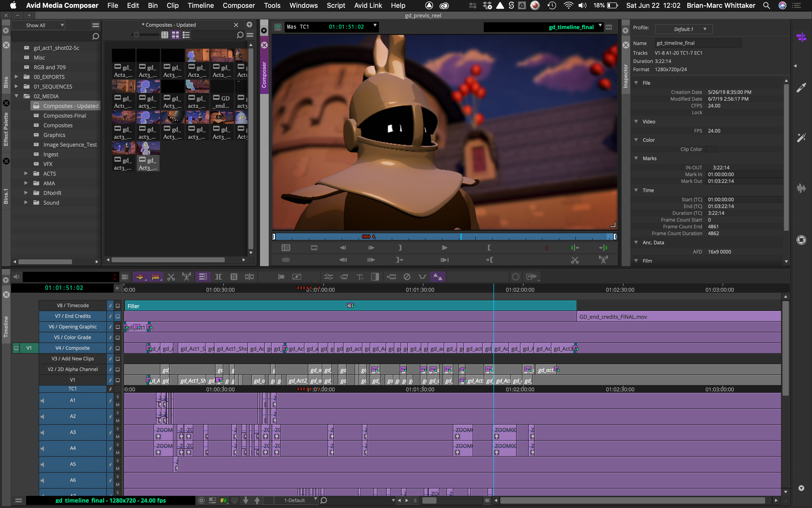Click the Extract scissors in timeline toolbar

tap(171, 277)
